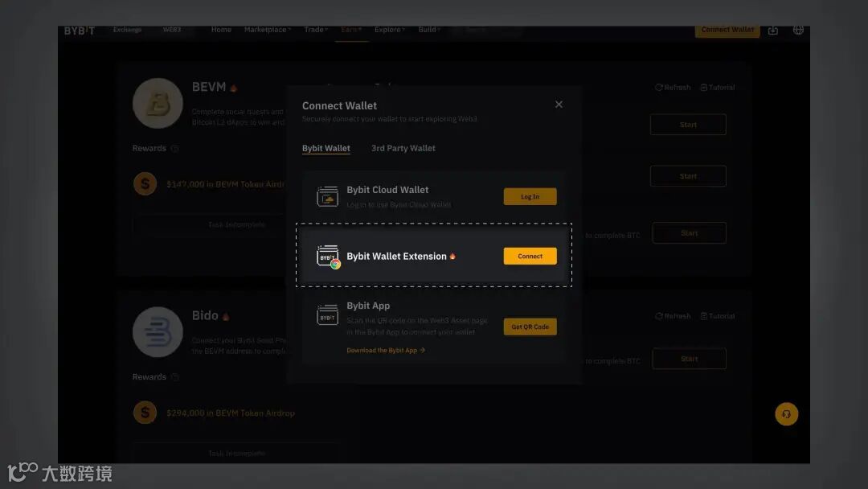The width and height of the screenshot is (868, 489).
Task: Click the flame icon beside Bybit Wallet Extension
Action: (x=452, y=256)
